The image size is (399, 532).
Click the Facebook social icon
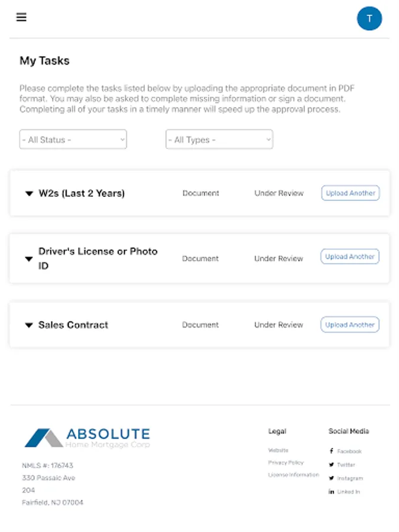(332, 451)
